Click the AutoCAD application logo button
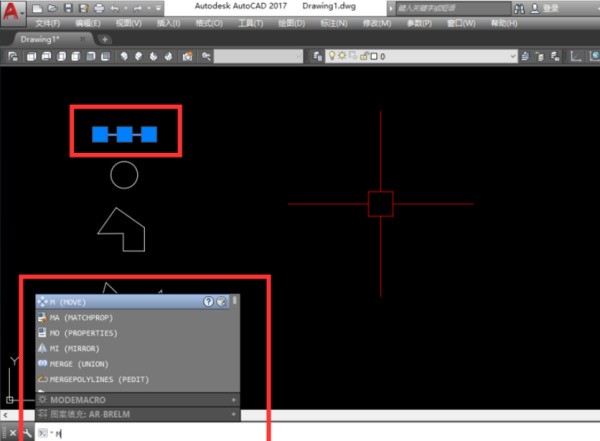The image size is (600, 441). point(11,12)
